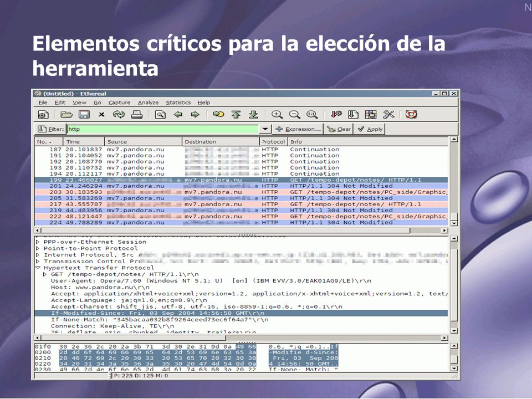
Task: Open the Capture menu
Action: coord(119,103)
